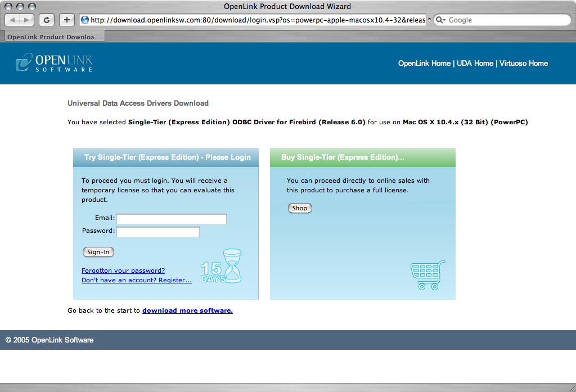Click the 15 days hourglass icon

[x=222, y=266]
